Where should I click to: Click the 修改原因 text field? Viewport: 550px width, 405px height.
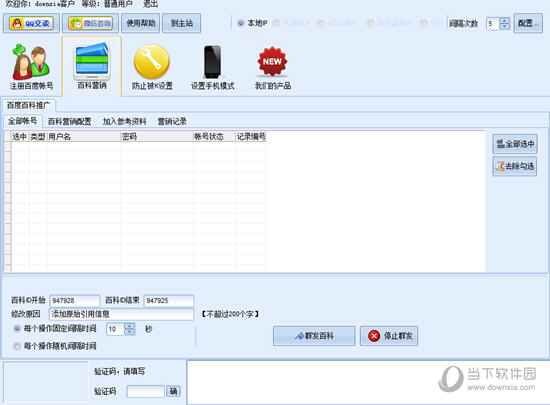click(x=121, y=314)
